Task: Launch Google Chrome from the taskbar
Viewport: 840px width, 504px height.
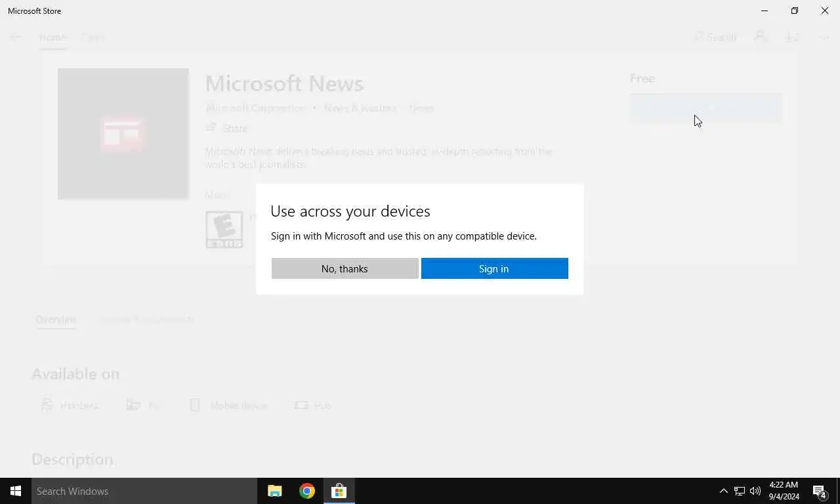Action: point(307,491)
